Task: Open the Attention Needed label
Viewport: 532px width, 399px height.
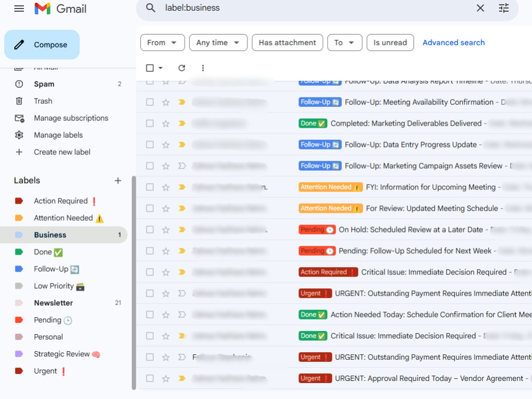Action: pyautogui.click(x=64, y=218)
